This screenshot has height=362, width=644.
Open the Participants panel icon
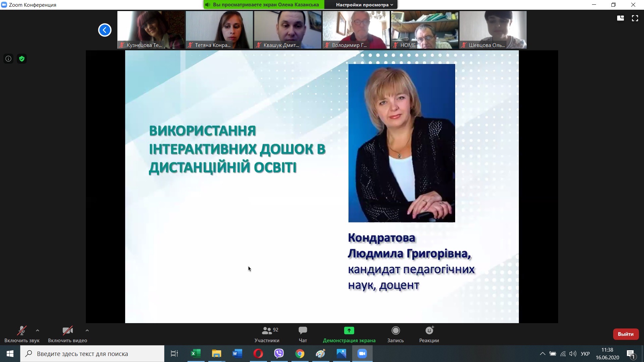[x=267, y=331]
